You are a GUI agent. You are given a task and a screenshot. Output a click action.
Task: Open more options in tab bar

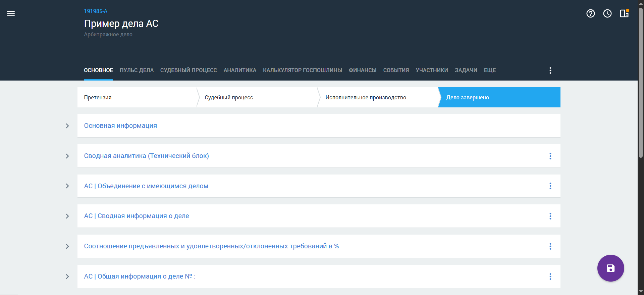[x=550, y=70]
